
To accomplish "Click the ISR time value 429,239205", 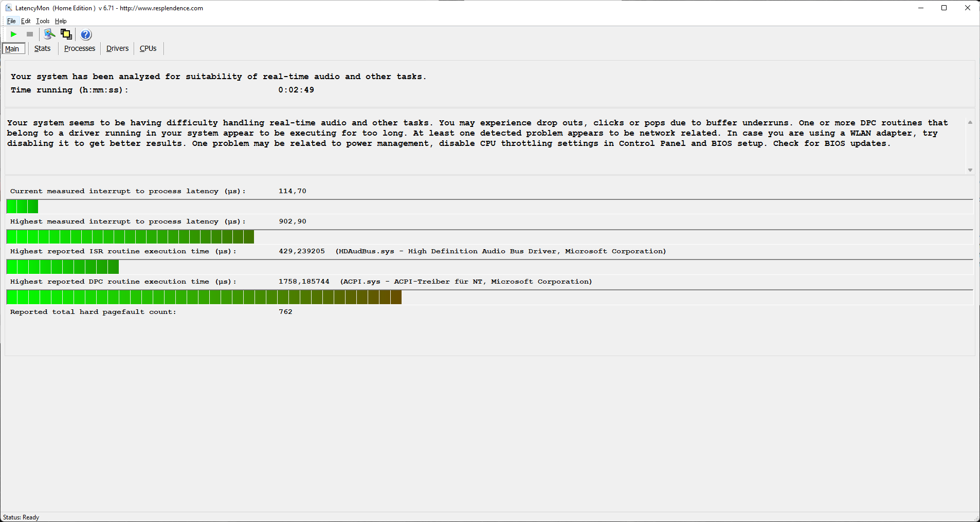I will (302, 251).
